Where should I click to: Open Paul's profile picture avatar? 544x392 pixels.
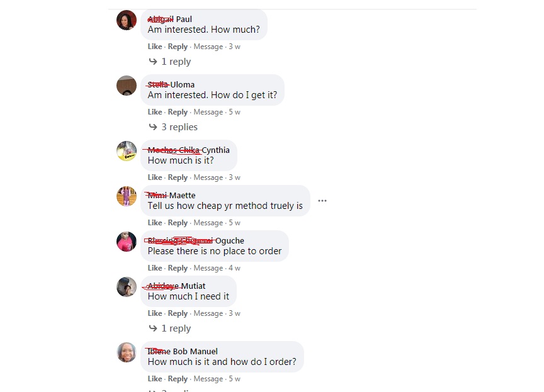click(x=127, y=20)
